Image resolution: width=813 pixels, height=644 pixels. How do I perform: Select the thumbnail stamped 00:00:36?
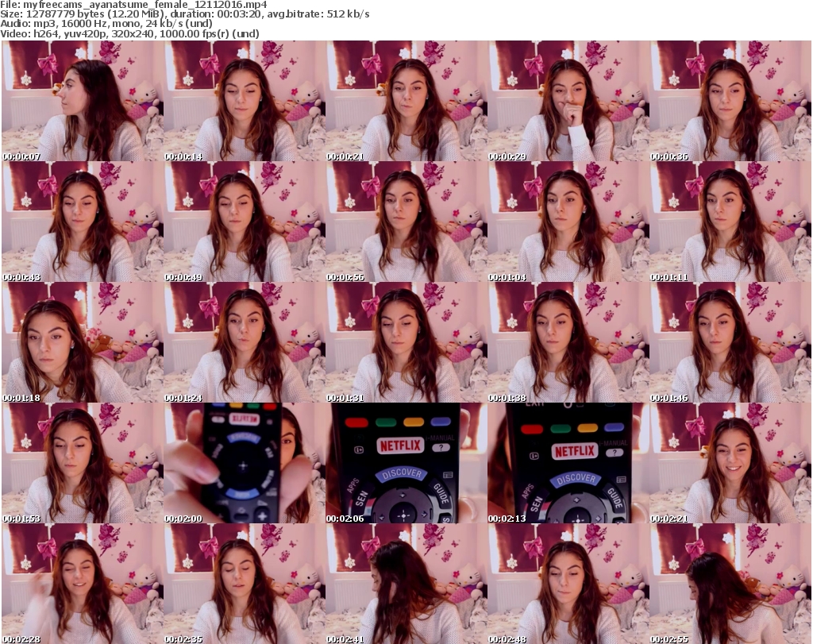coord(730,101)
